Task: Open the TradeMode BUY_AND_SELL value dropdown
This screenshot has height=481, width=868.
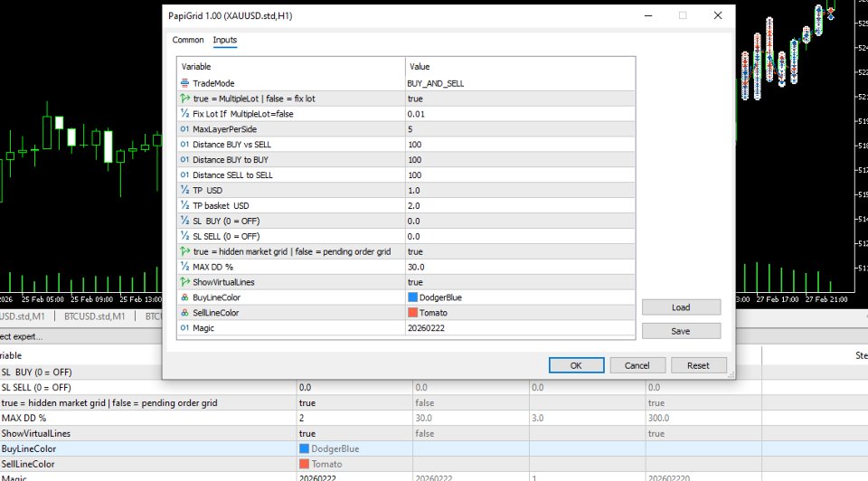Action: (x=521, y=83)
